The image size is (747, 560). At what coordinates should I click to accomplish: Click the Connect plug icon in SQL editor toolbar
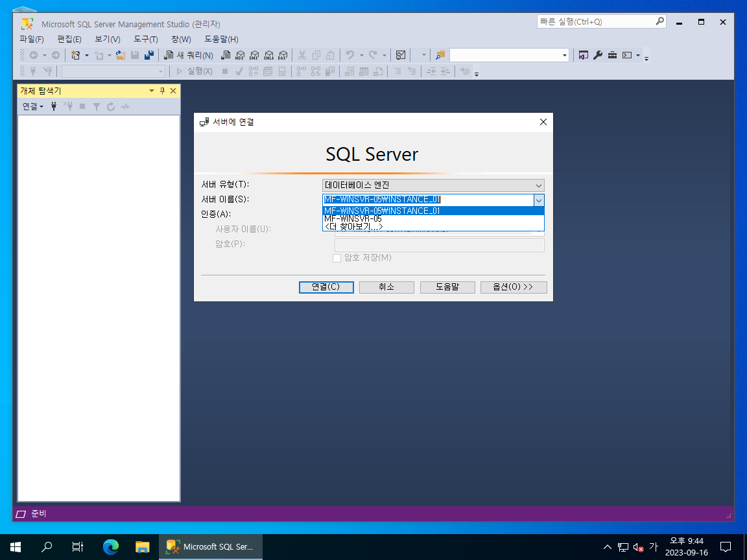[33, 71]
